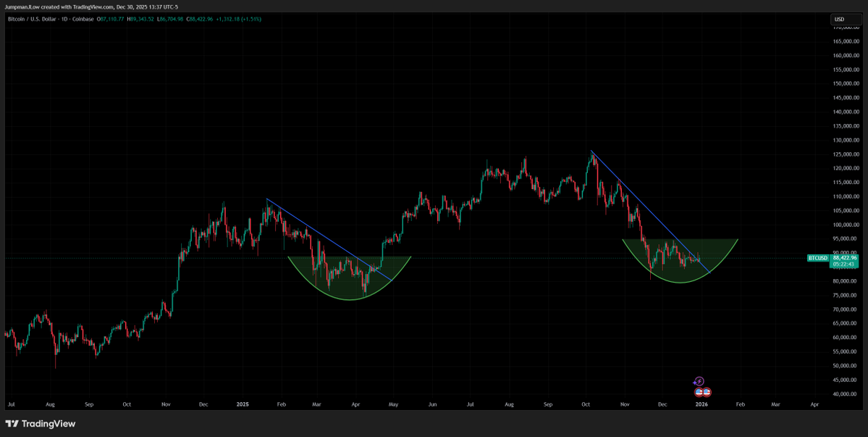Click the high value H89,343.52

[x=141, y=19]
